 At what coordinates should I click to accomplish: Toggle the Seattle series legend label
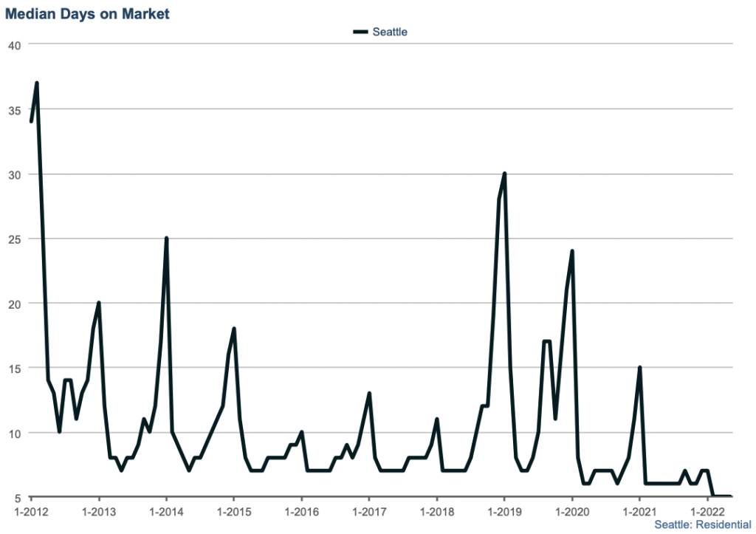389,32
